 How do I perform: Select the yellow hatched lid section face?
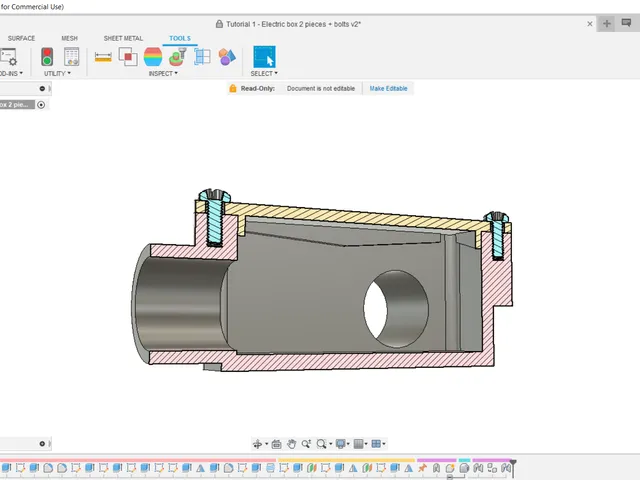coord(351,217)
